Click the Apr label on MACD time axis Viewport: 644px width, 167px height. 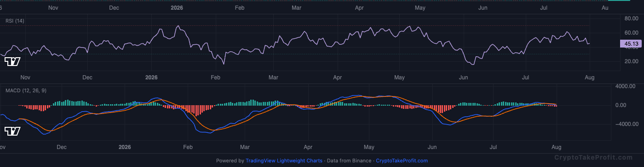(x=308, y=147)
